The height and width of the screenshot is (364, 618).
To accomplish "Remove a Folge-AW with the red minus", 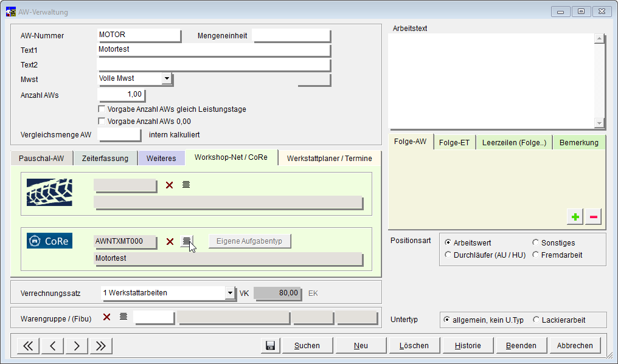I will click(x=593, y=217).
